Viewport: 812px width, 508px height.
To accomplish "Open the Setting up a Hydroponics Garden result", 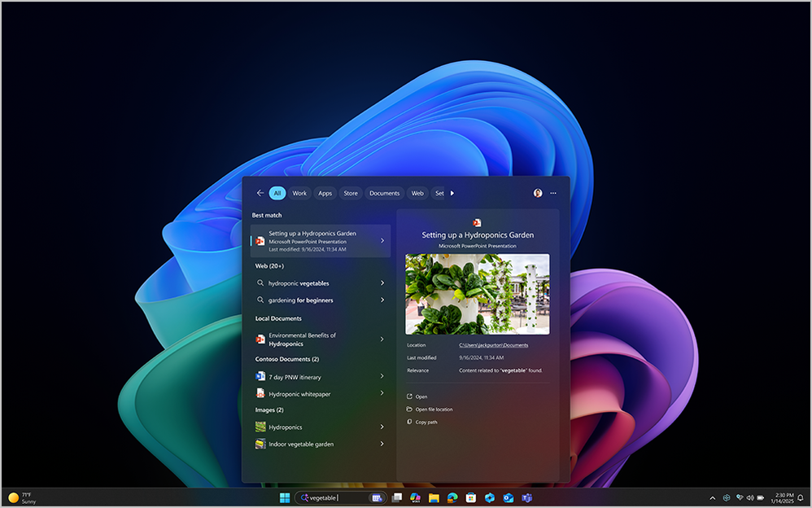I will click(321, 241).
